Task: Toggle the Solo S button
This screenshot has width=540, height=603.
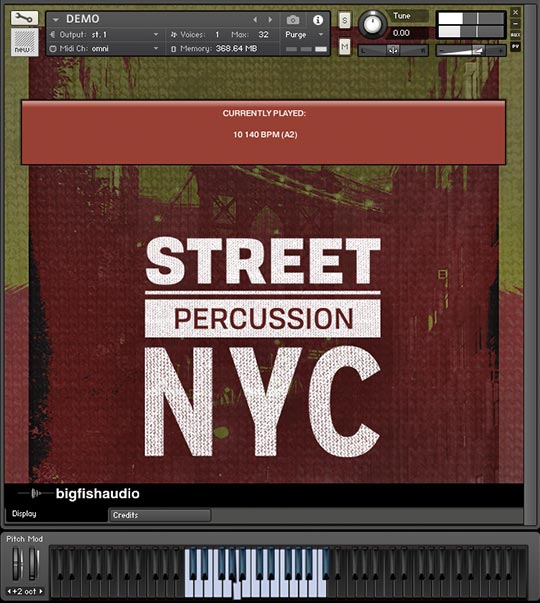Action: click(345, 20)
